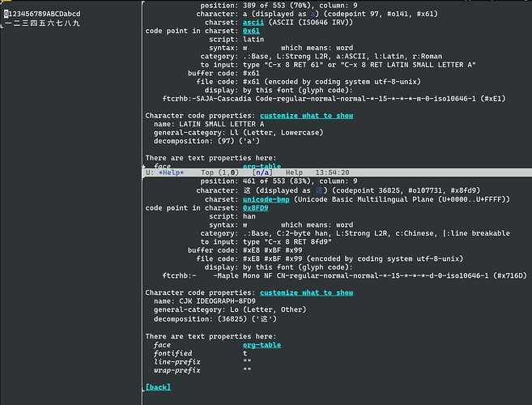Open the org-table face link above fontified
The width and height of the screenshot is (532, 405).
click(x=262, y=345)
